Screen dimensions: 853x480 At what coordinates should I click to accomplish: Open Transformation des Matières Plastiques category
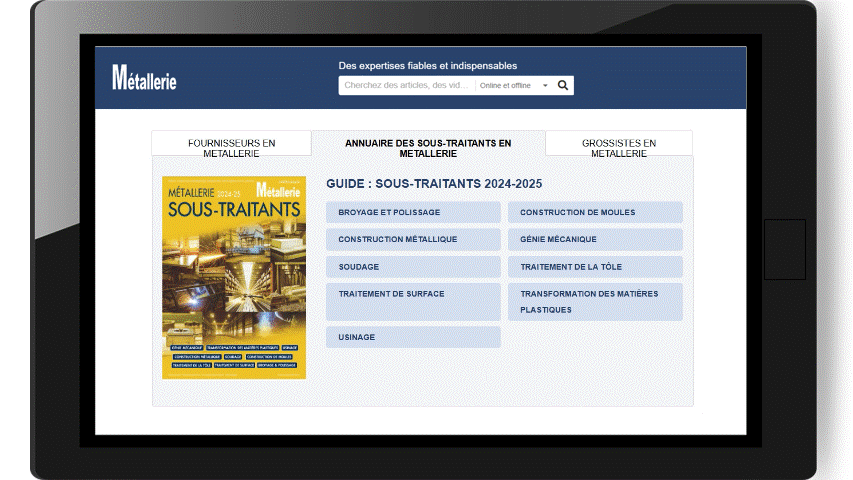coord(595,302)
